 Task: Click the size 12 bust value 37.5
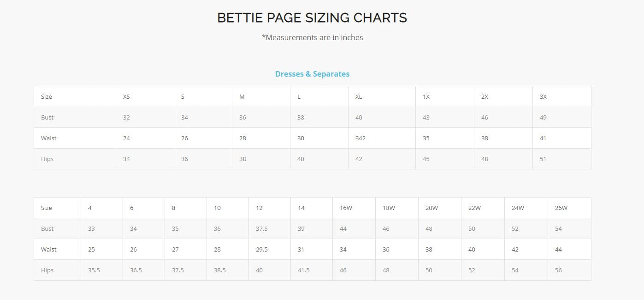click(262, 229)
